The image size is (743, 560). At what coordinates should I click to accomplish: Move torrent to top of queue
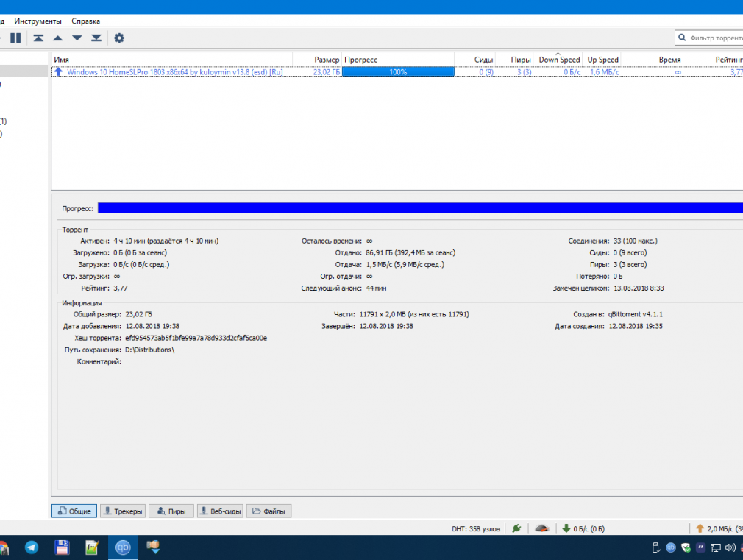(38, 38)
